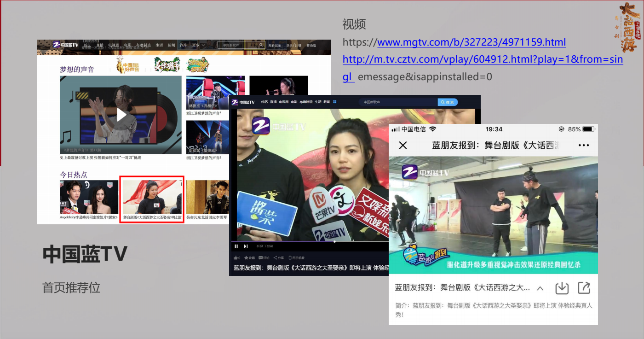Screen dimensions: 644x339
Task: Open headline 史上最震撼讨教上演 张靓颖
Action: tap(100, 158)
